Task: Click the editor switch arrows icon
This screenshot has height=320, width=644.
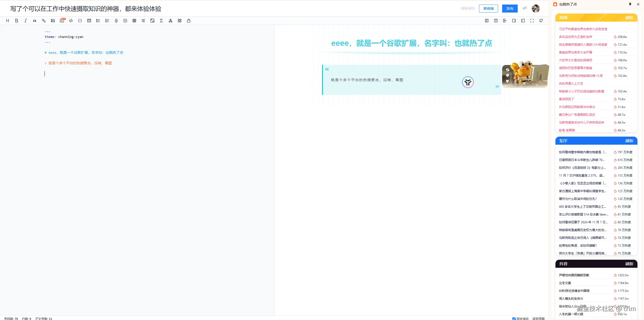Action: (x=525, y=8)
